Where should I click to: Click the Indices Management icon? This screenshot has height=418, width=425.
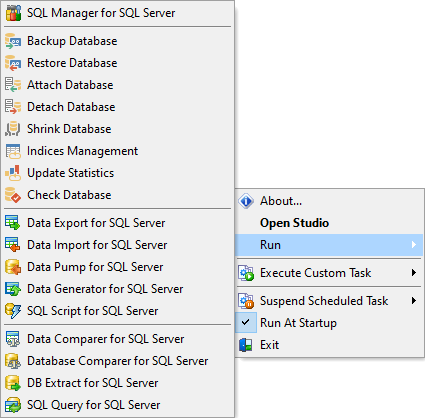coord(13,151)
